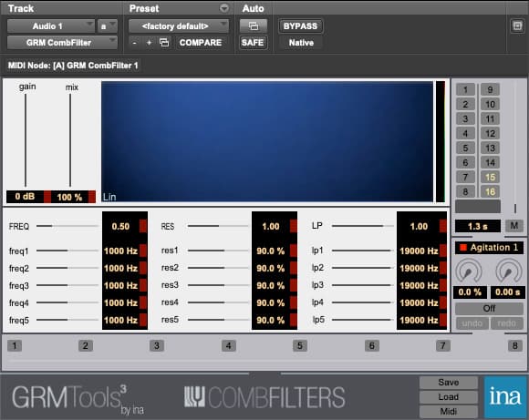The height and width of the screenshot is (420, 529).
Task: Recall preset slot 16 in the grid
Action: 490,192
